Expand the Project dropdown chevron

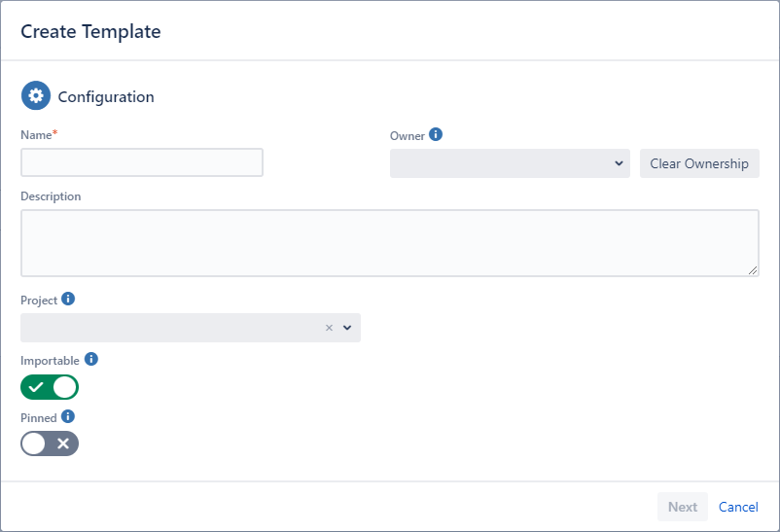pos(347,328)
